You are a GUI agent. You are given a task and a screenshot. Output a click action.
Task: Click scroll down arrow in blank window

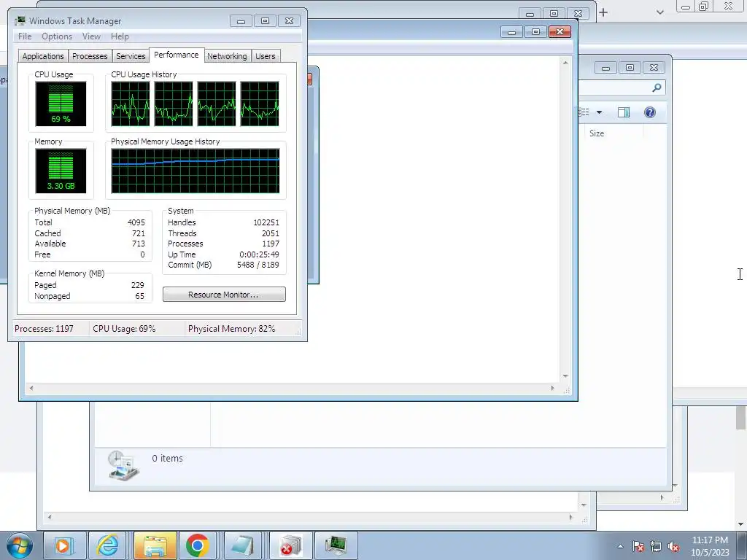pyautogui.click(x=565, y=376)
